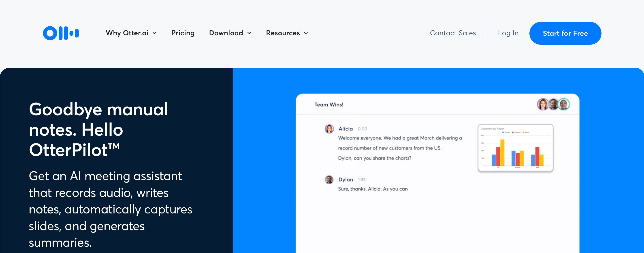Click the "Goodbye manual notes" headline
Image resolution: width=644 pixels, height=253 pixels.
tap(98, 129)
